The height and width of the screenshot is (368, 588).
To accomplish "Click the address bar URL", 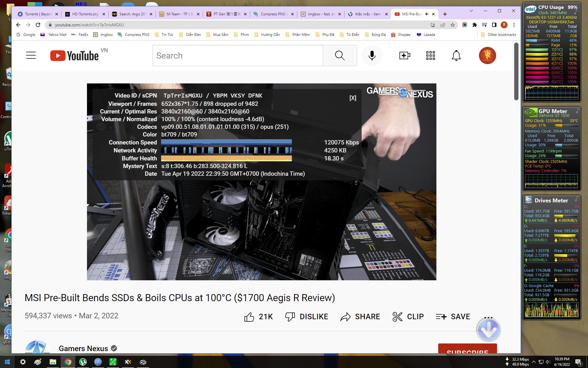I will point(89,25).
